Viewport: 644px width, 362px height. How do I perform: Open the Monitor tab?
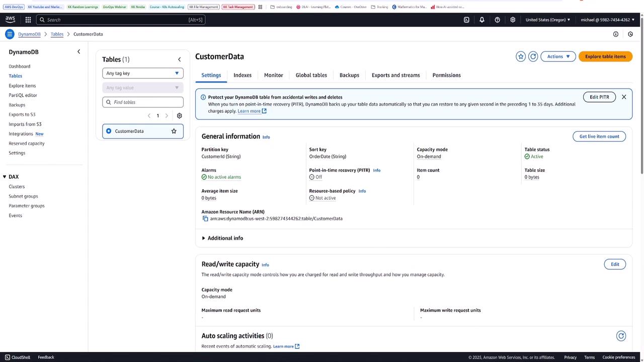274,75
